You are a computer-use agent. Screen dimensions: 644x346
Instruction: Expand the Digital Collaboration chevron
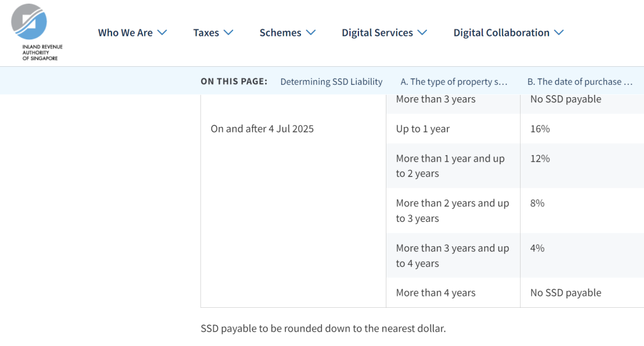click(559, 32)
